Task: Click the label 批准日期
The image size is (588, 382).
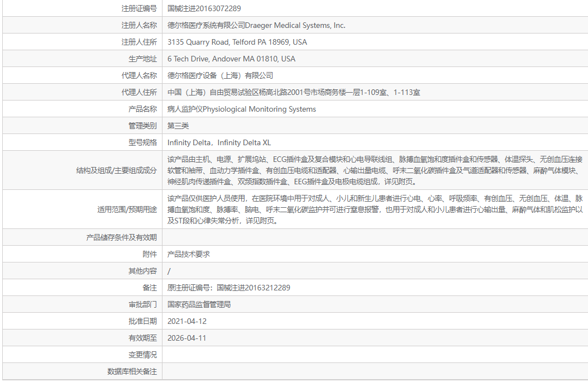Action: click(142, 321)
